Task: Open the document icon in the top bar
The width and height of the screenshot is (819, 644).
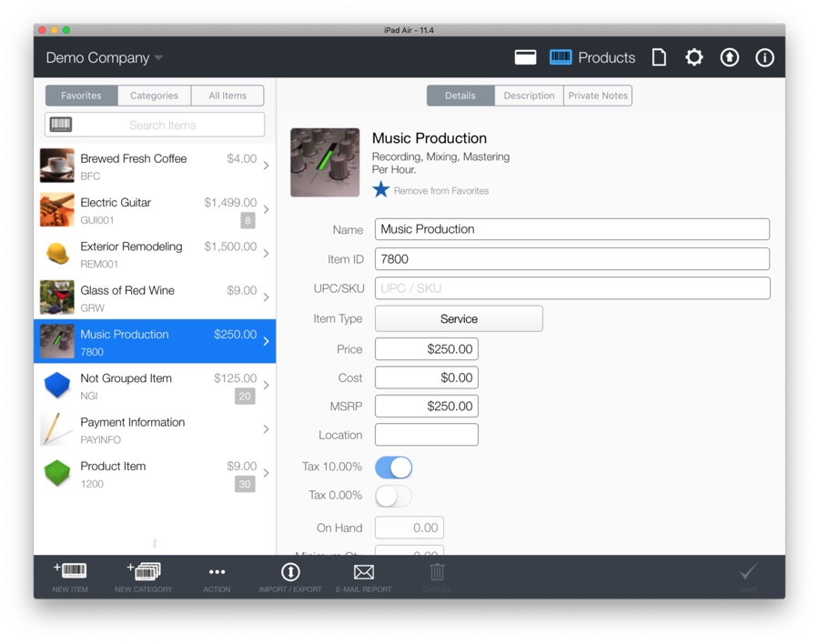Action: coord(659,57)
